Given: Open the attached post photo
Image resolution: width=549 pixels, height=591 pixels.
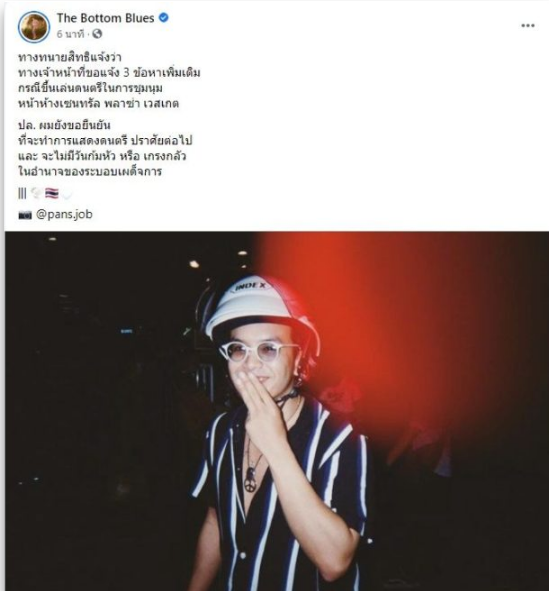Looking at the screenshot, I should pos(277,411).
